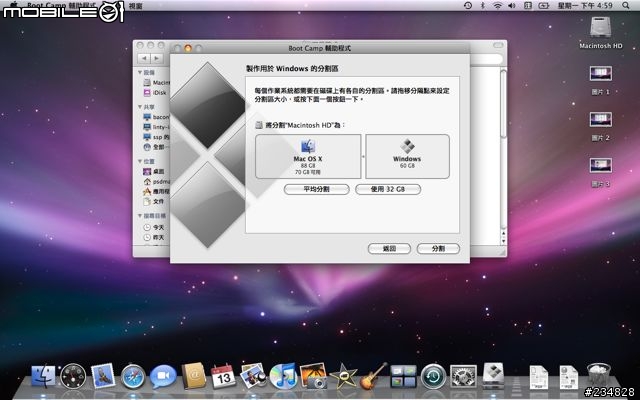Viewport: 640px width, 400px height.
Task: Select 今天 search in Finder sidebar
Action: click(x=154, y=227)
